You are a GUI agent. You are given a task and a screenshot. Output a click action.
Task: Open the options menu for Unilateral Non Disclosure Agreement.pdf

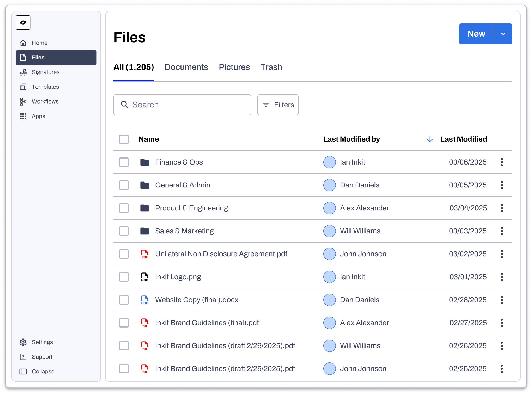501,254
